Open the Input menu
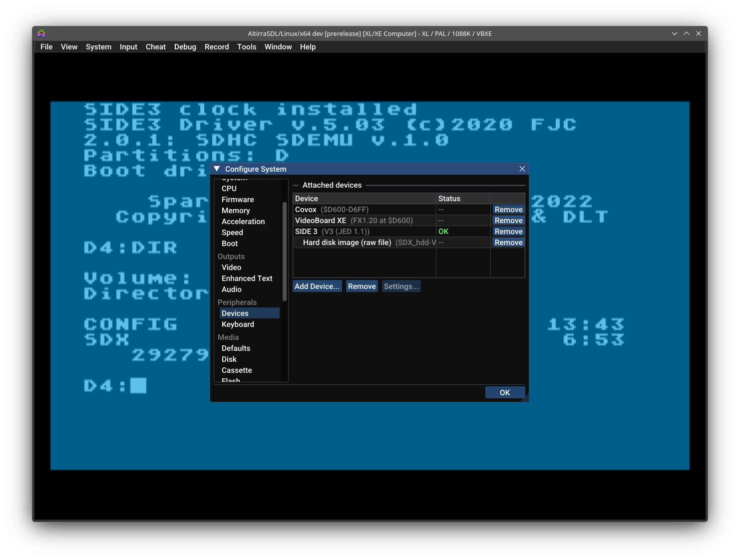Viewport: 740px width, 560px height. coord(128,47)
